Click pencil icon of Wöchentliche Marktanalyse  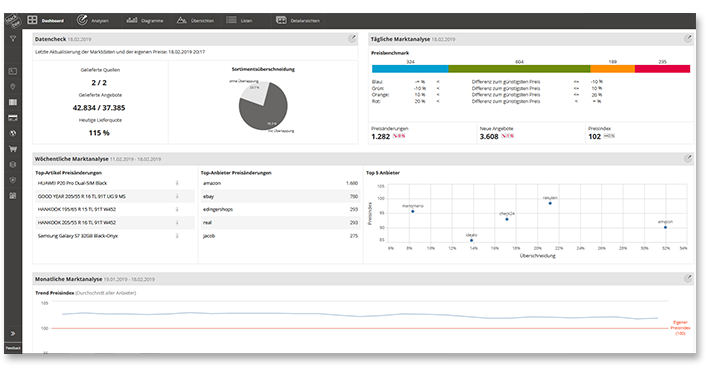click(x=688, y=158)
